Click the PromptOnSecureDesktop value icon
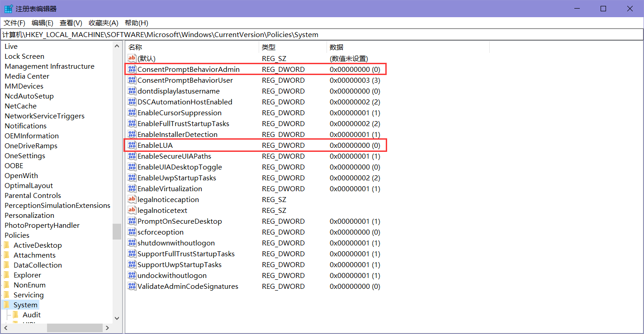644x334 pixels. [132, 221]
